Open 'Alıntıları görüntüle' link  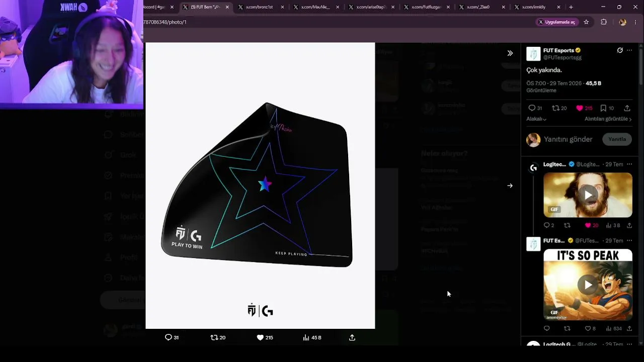click(608, 119)
